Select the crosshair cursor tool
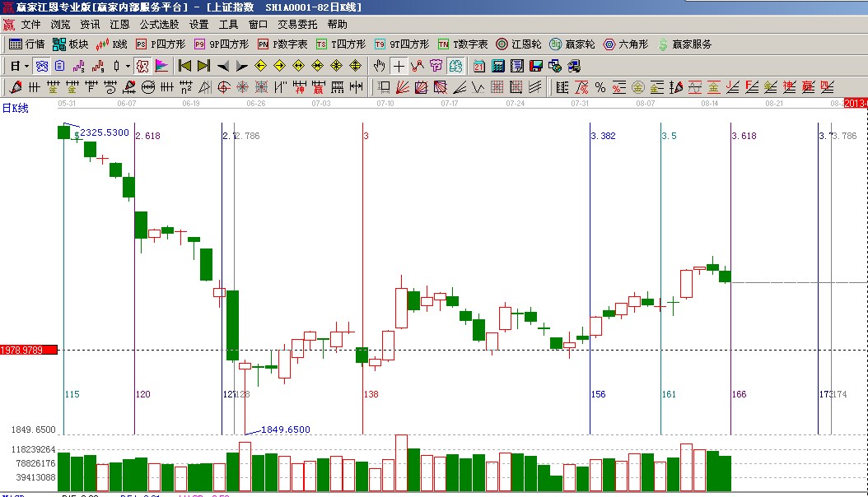The height and width of the screenshot is (497, 868). [399, 66]
